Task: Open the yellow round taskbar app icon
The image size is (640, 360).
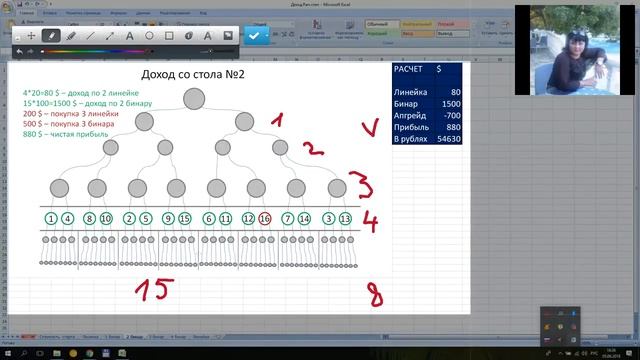Action: point(73,353)
